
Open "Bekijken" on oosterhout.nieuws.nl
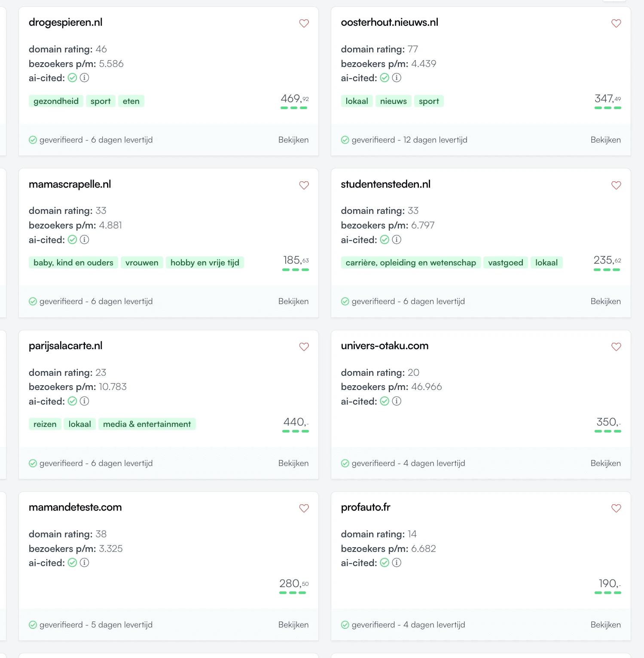pos(606,140)
